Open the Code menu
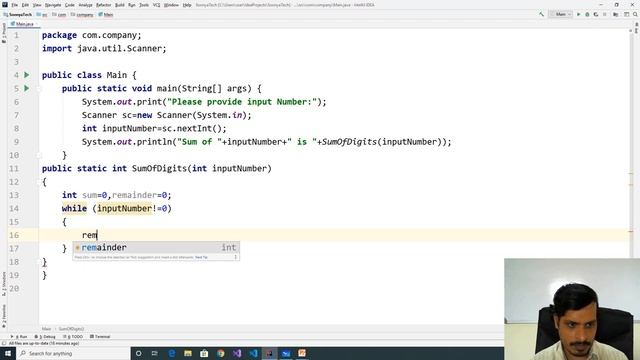The width and height of the screenshot is (640, 360). (70, 5)
